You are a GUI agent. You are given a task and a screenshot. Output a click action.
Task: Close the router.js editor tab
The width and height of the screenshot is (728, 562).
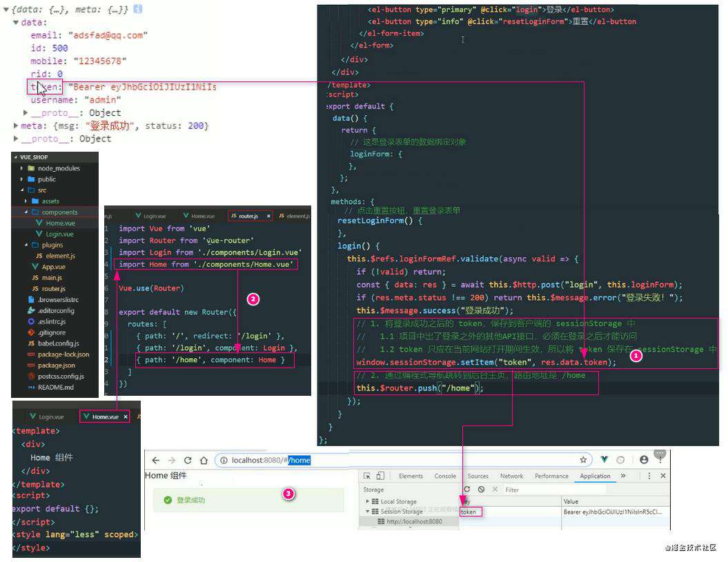[268, 216]
